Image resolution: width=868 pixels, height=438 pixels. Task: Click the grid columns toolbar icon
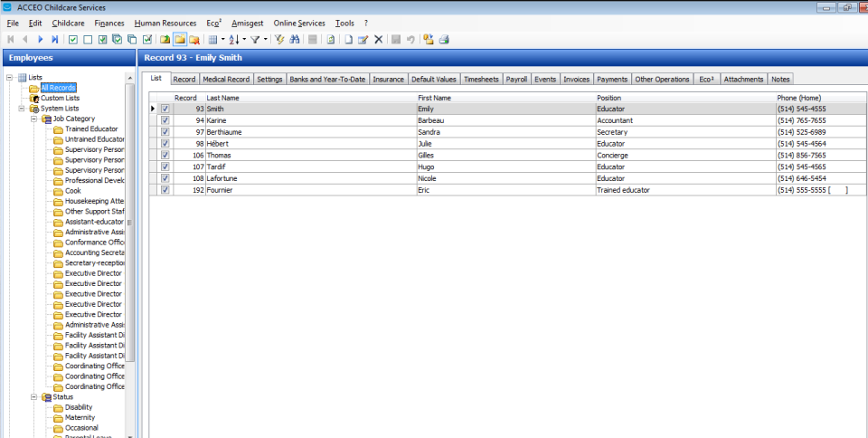tap(212, 39)
